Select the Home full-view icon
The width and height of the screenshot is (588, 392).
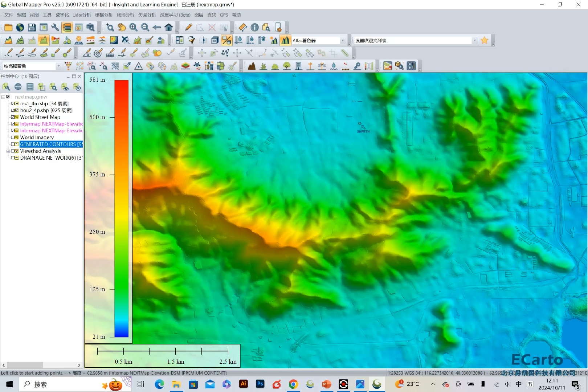[168, 27]
